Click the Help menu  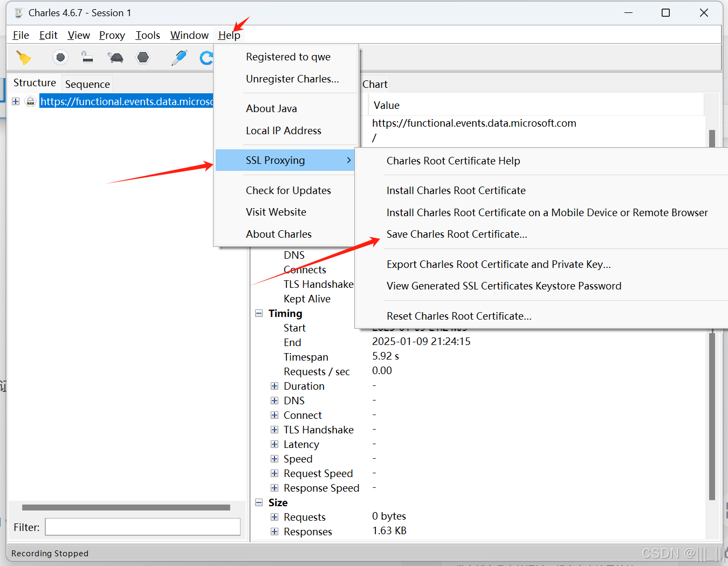(x=229, y=35)
